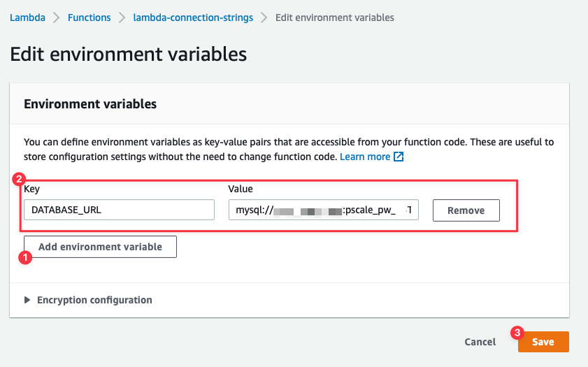The image size is (588, 367).
Task: Click the Environment variables section heading
Action: tap(90, 104)
